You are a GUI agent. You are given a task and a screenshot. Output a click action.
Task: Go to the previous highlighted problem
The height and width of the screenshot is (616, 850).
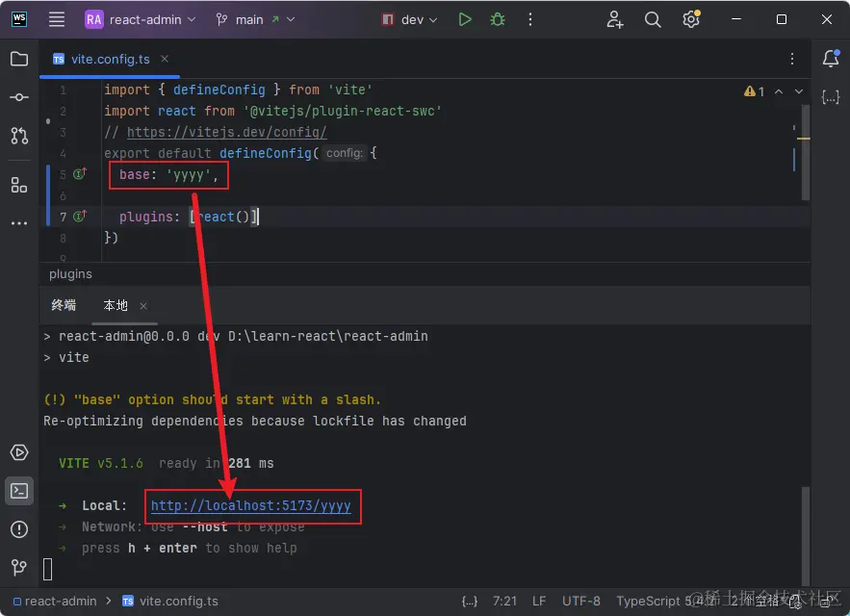(779, 91)
